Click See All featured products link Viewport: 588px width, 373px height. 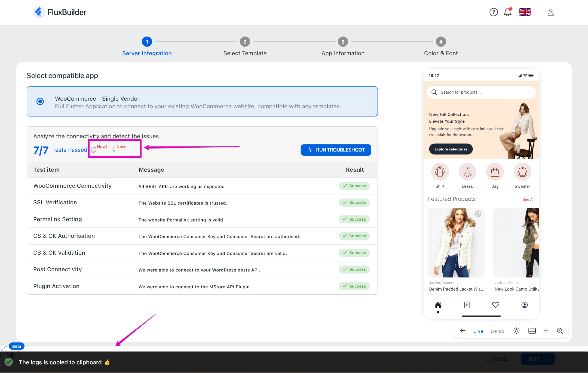[x=528, y=199]
